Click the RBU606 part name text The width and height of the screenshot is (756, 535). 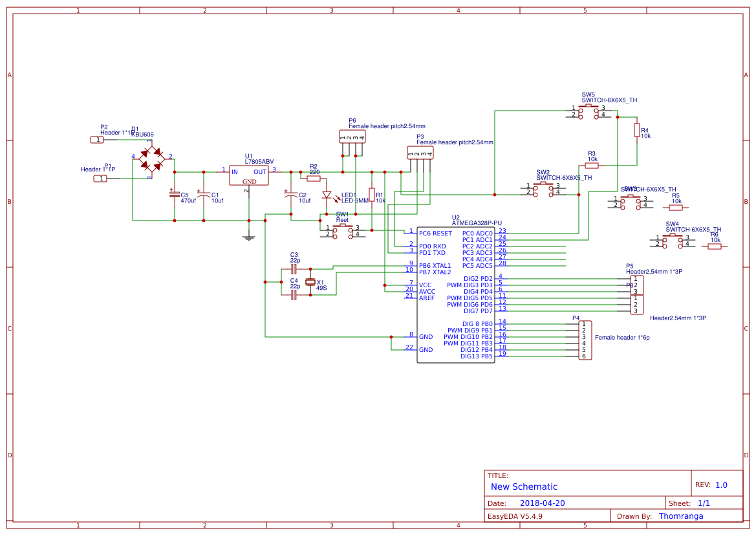pyautogui.click(x=143, y=135)
